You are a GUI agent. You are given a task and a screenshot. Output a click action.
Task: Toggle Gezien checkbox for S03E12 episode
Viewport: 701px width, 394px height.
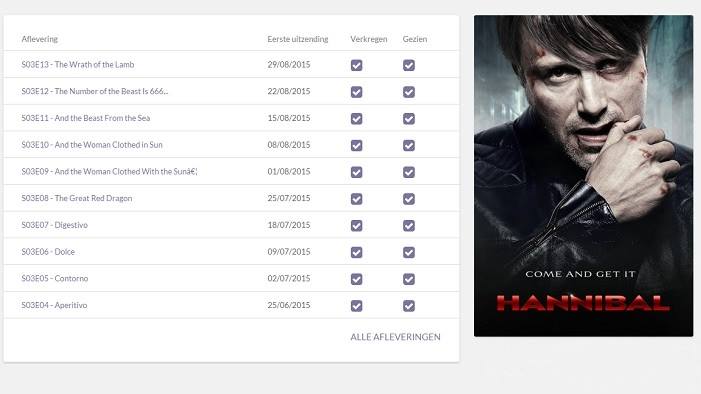(409, 92)
